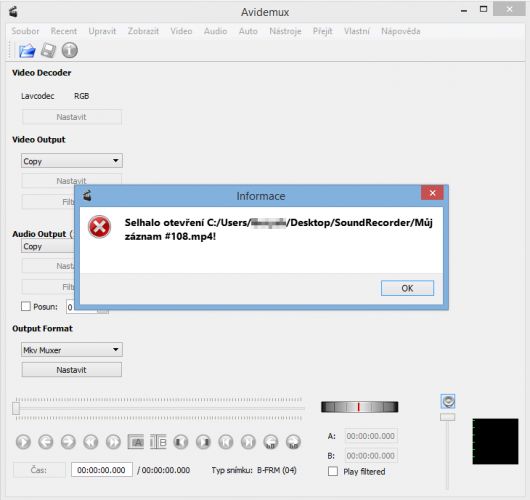Click the jog shuttle wheel control
Screen dimensions: 530x500
[x=360, y=407]
